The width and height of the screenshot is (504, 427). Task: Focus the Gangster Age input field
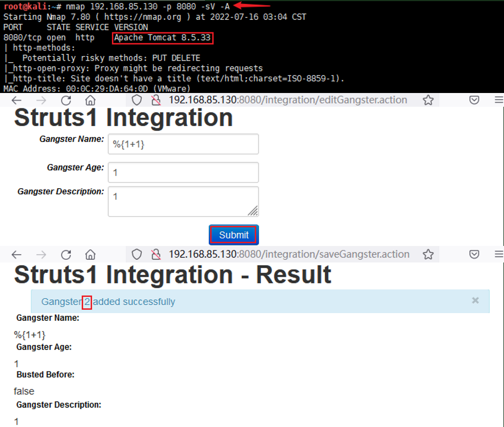183,172
